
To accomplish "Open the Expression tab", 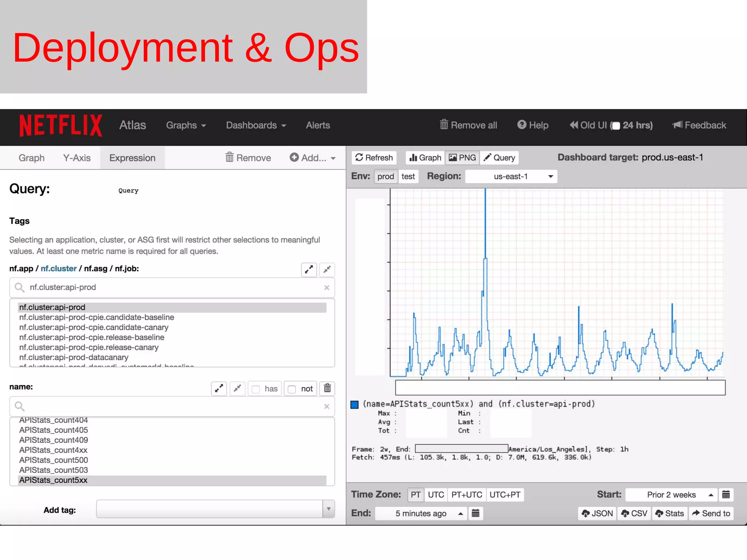I will click(x=132, y=158).
